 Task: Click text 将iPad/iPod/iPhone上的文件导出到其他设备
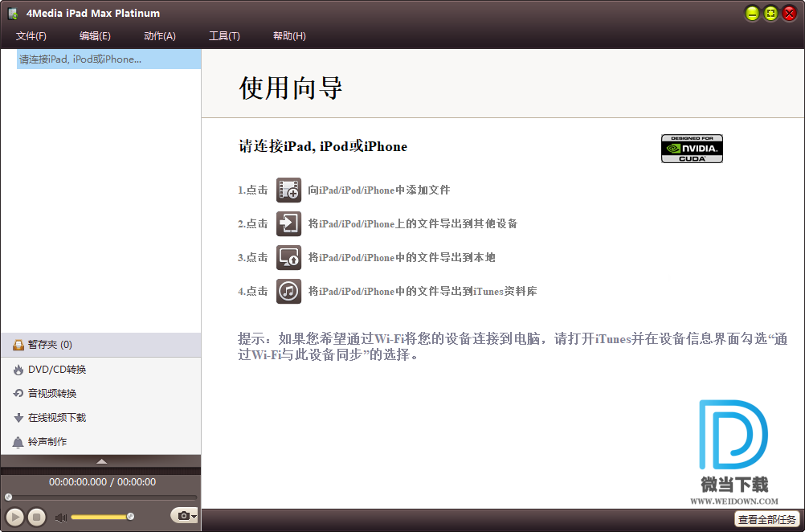pyautogui.click(x=413, y=223)
